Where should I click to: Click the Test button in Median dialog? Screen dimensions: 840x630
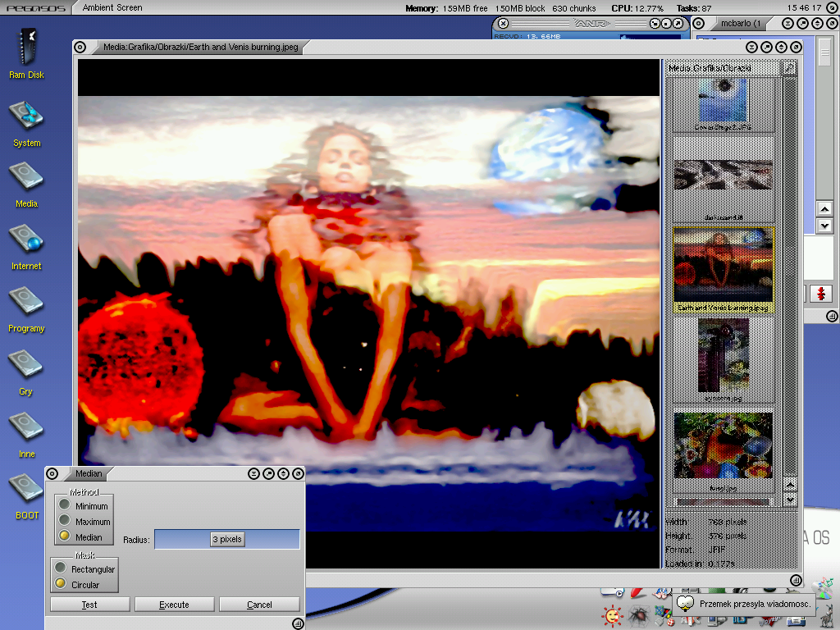[90, 605]
